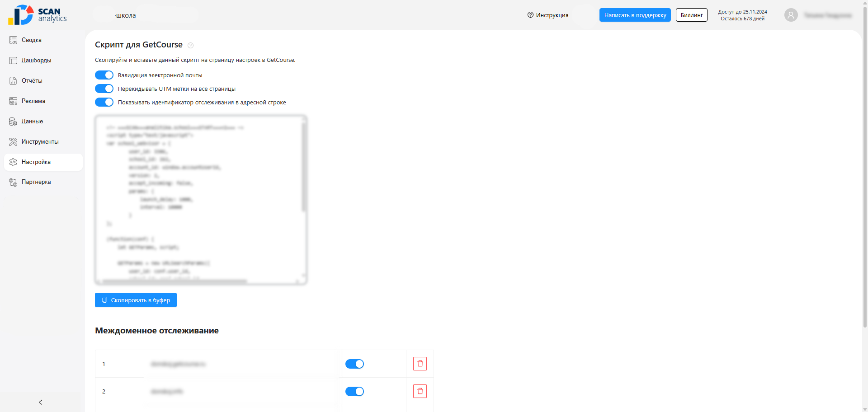868x412 pixels.
Task: Click the Написать в поддержку button
Action: 635,15
